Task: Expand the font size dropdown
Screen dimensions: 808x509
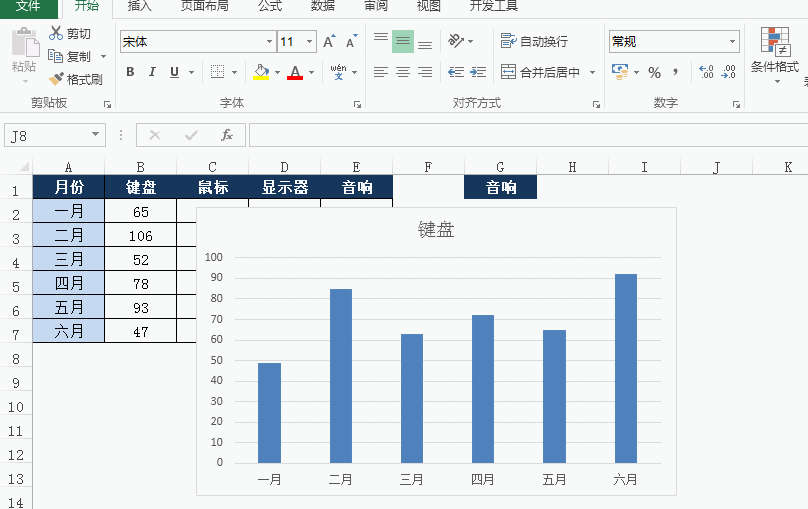Action: (x=309, y=42)
